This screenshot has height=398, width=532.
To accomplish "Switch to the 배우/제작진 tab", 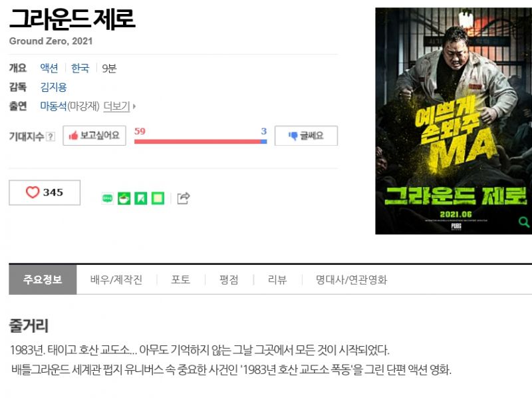I will pyautogui.click(x=116, y=280).
